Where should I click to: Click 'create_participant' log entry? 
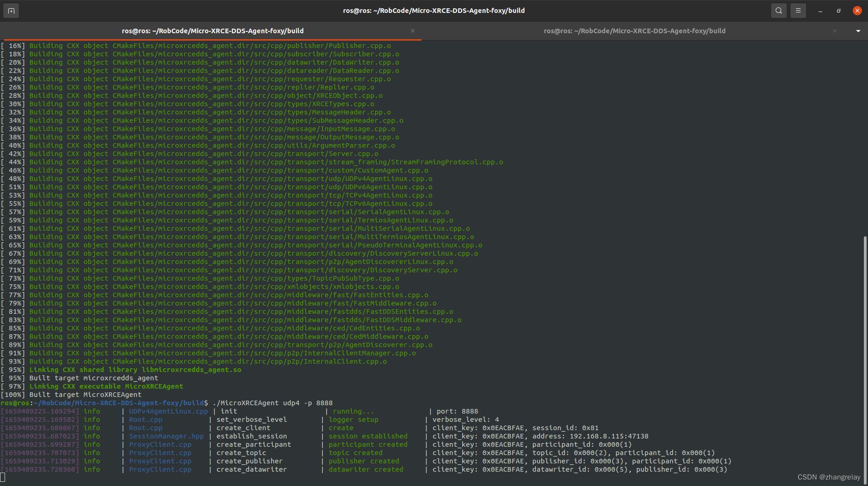point(253,444)
